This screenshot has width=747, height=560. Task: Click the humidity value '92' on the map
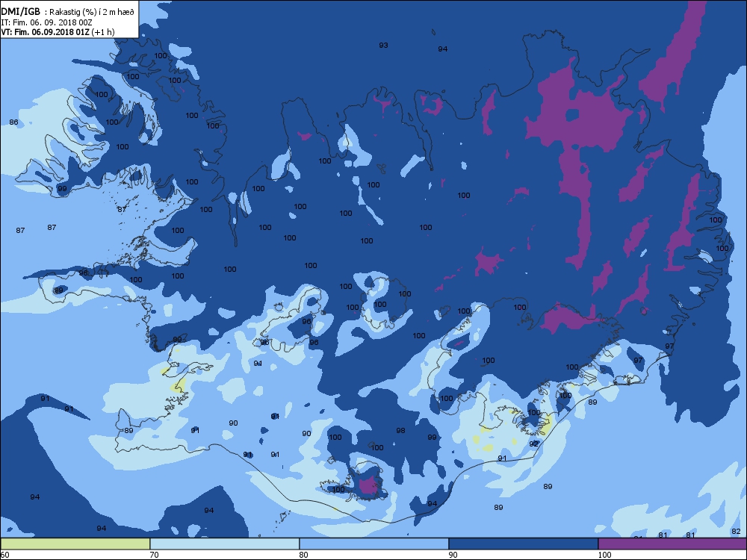point(533,444)
